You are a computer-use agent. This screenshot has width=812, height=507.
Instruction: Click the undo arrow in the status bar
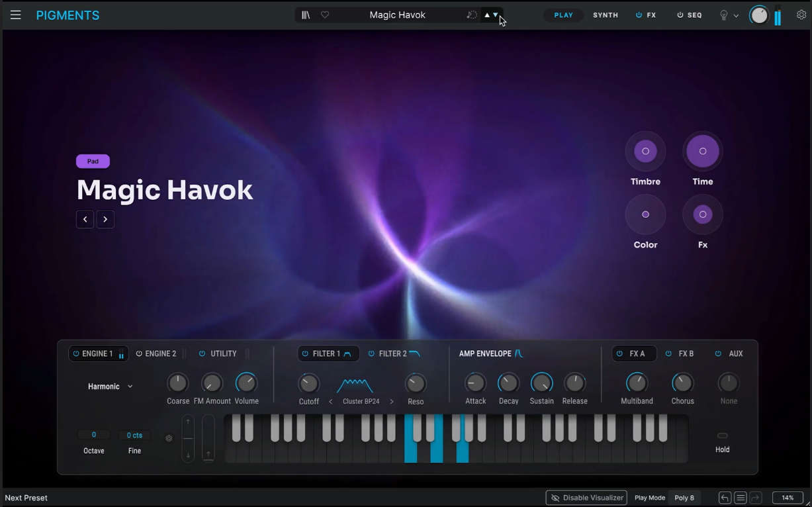[x=725, y=498]
